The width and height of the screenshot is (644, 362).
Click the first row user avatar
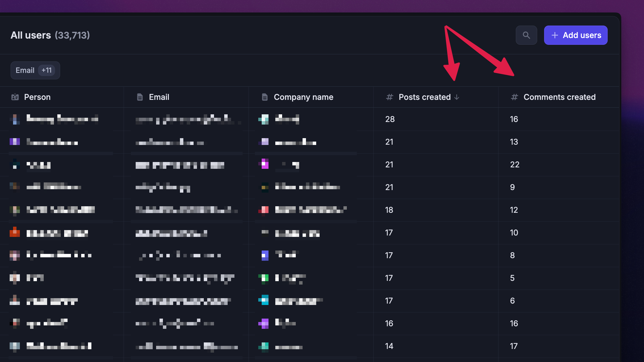pos(15,119)
